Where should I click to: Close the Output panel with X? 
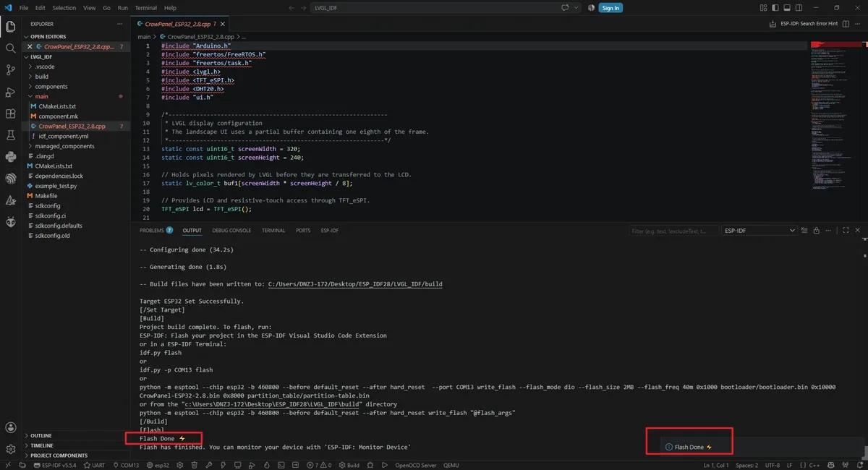pos(858,231)
